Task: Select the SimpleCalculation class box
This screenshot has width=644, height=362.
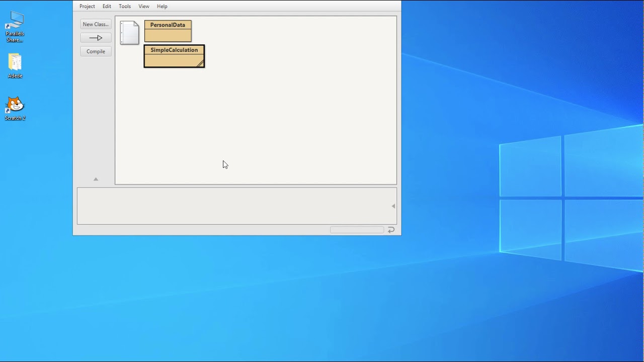Action: tap(174, 56)
